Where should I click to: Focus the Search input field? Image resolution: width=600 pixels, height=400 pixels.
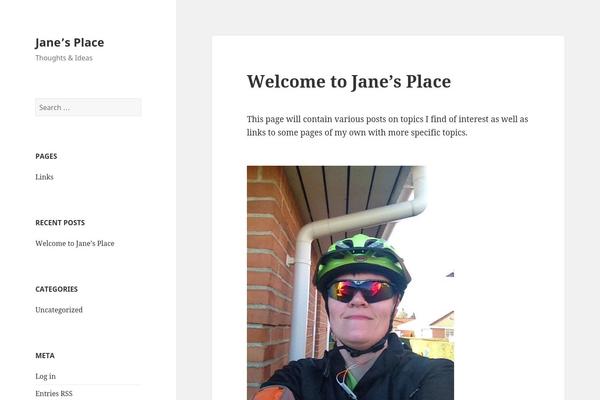click(88, 108)
